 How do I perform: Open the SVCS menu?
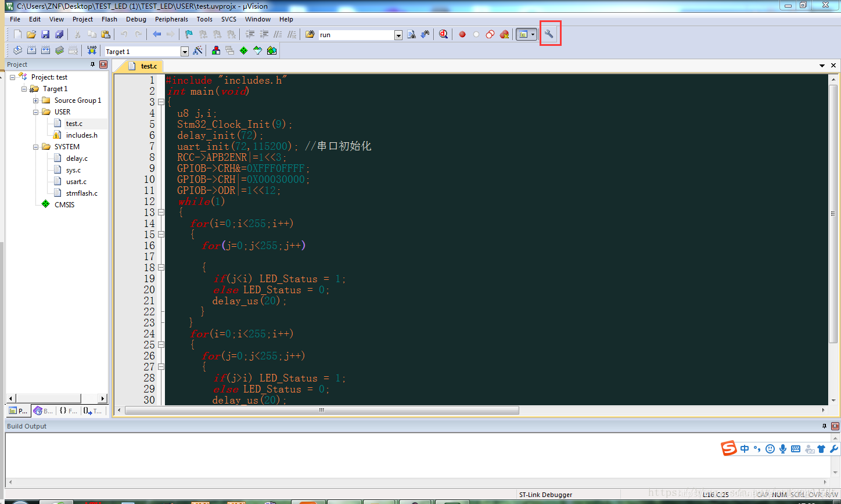(x=229, y=19)
